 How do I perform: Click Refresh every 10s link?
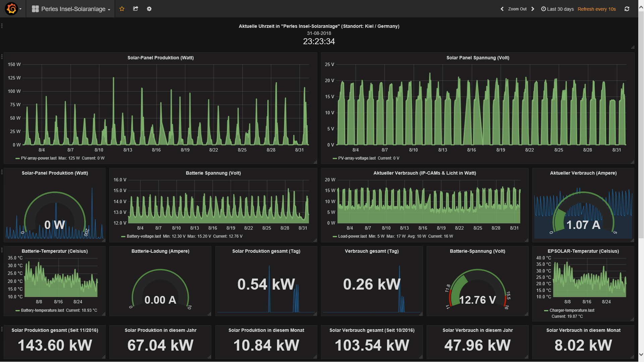tap(597, 9)
